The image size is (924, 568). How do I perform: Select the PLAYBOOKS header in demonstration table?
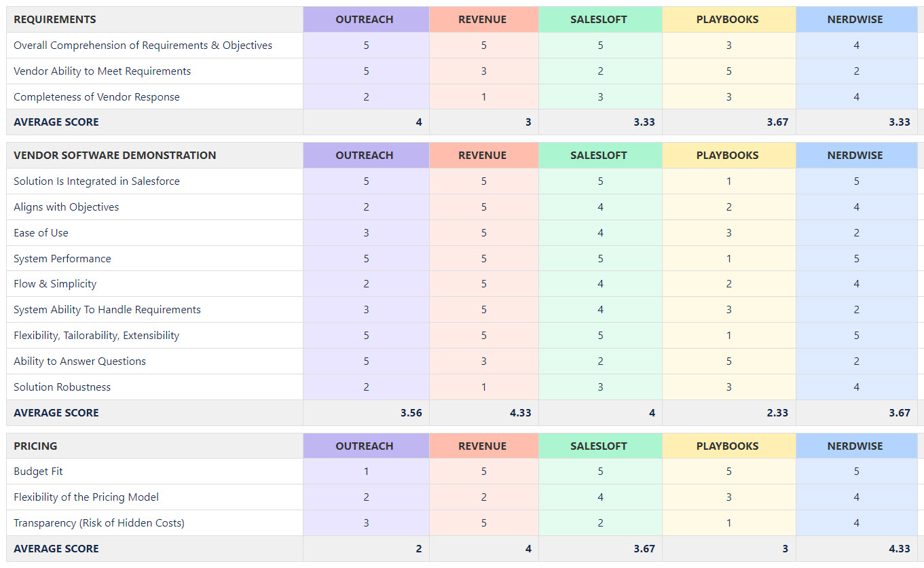(728, 155)
